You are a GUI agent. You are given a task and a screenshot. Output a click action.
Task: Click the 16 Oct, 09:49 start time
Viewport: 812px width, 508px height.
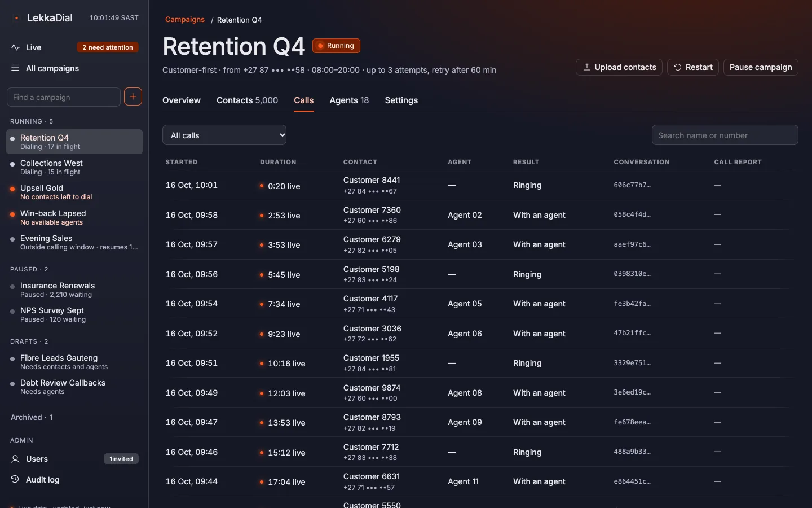(191, 393)
